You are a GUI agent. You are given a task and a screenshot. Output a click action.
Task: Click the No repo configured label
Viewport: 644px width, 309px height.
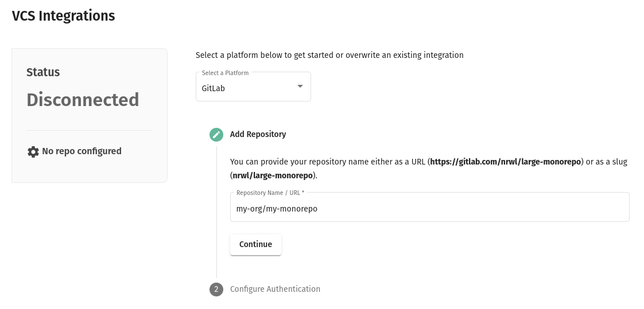point(82,151)
